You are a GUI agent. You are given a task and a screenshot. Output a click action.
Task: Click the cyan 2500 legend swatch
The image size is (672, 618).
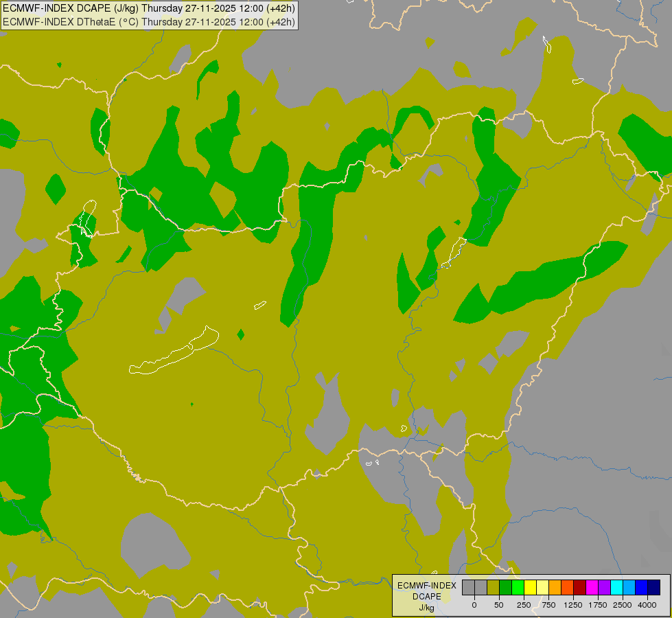tap(616, 587)
